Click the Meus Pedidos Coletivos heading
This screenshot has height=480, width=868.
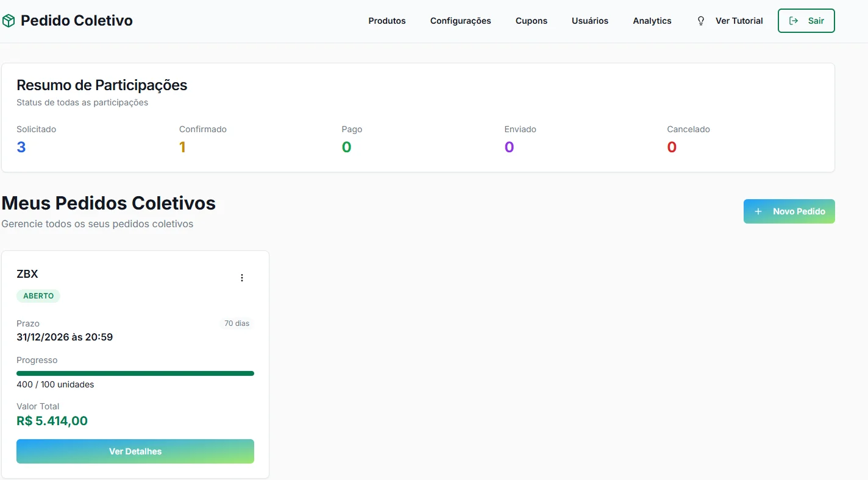(108, 203)
